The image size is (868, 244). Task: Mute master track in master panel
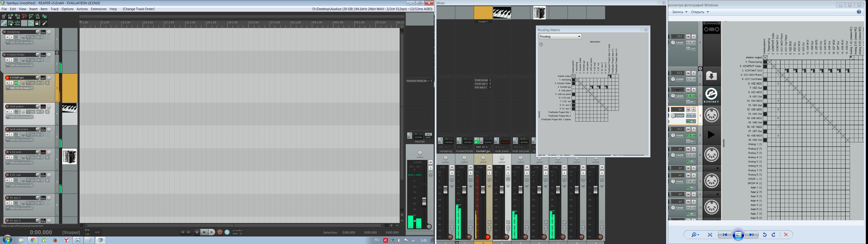point(430,162)
